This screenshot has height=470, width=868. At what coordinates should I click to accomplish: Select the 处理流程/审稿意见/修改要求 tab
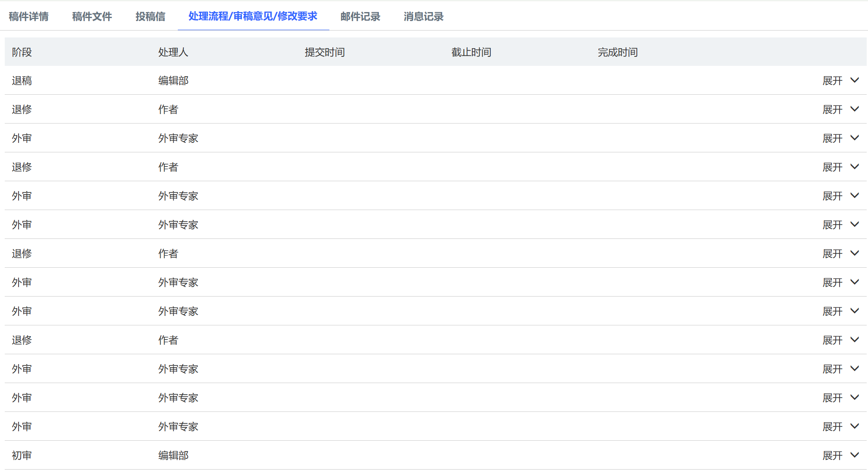click(x=253, y=16)
